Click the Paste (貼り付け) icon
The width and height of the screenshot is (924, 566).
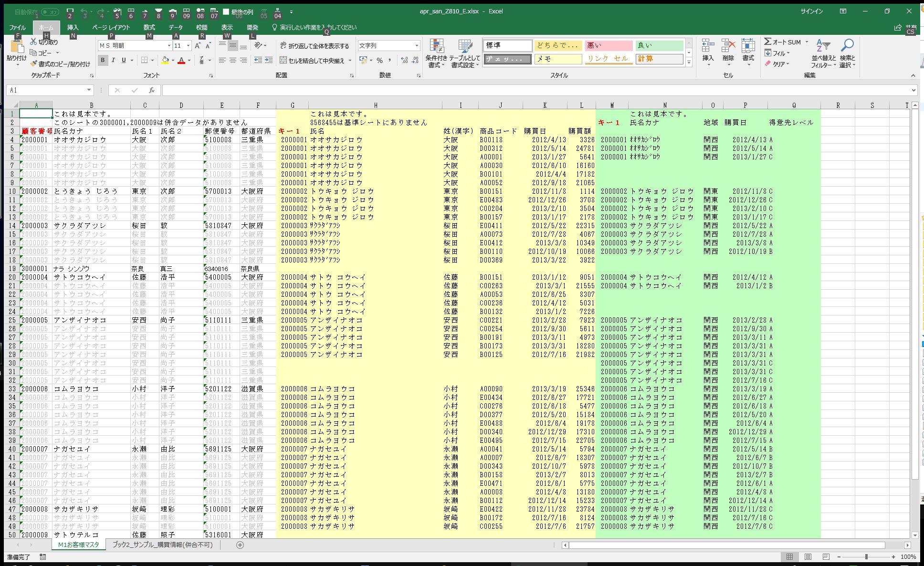pos(17,47)
